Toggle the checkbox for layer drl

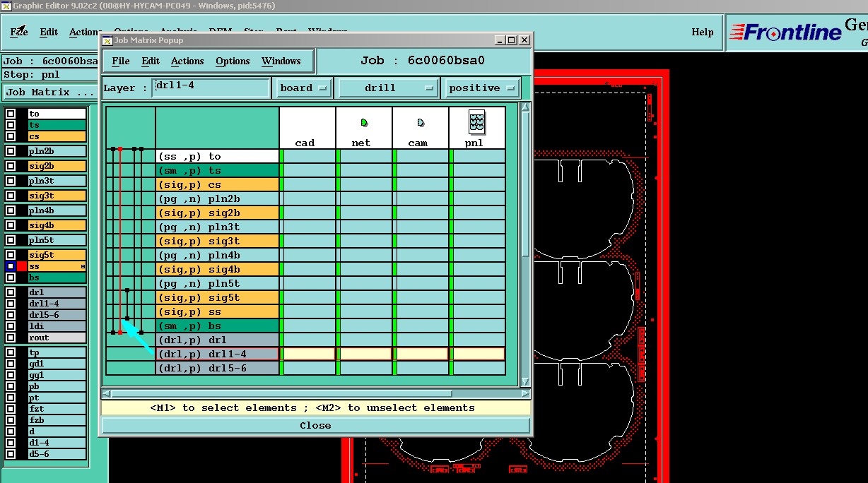point(11,292)
